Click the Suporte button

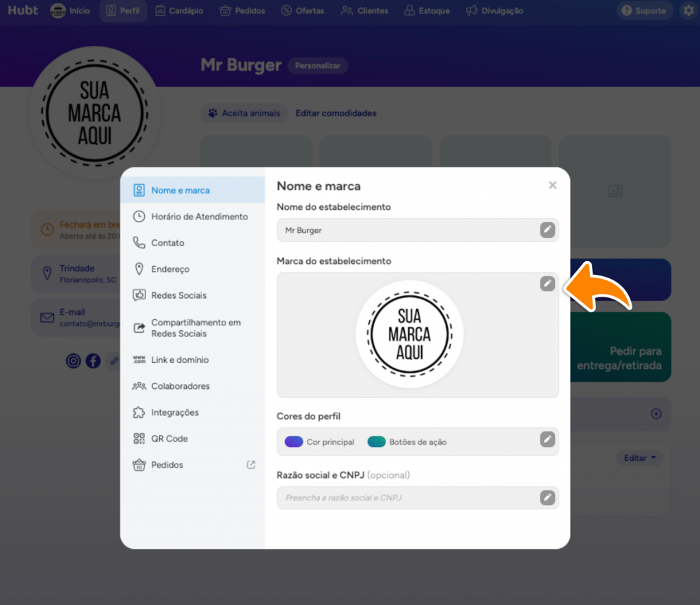644,11
